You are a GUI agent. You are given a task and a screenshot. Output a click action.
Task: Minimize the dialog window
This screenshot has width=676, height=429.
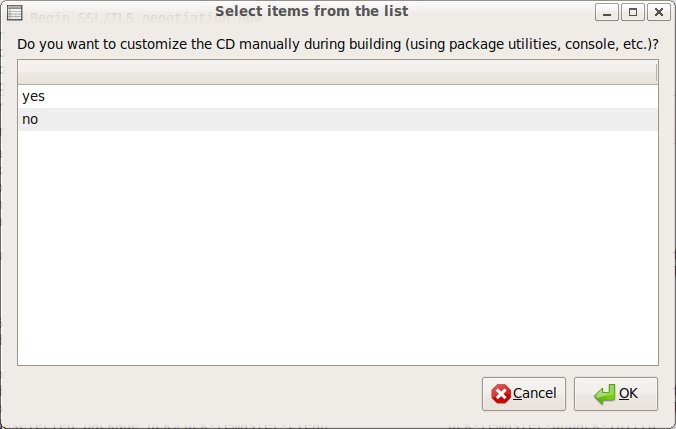[607, 12]
